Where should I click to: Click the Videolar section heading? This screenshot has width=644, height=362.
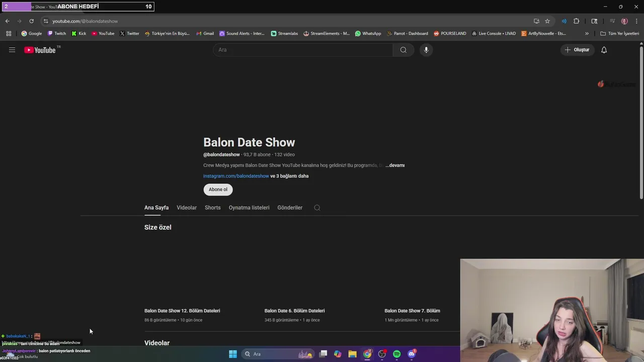click(x=157, y=343)
